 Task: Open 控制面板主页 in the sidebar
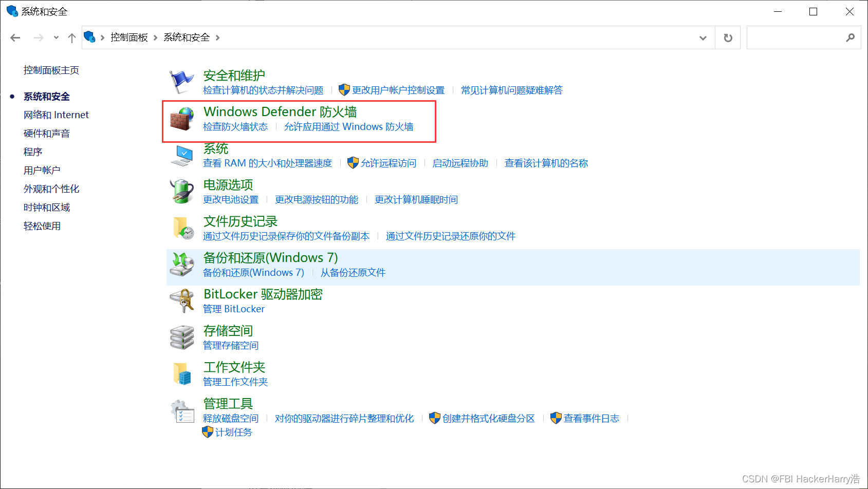[51, 70]
